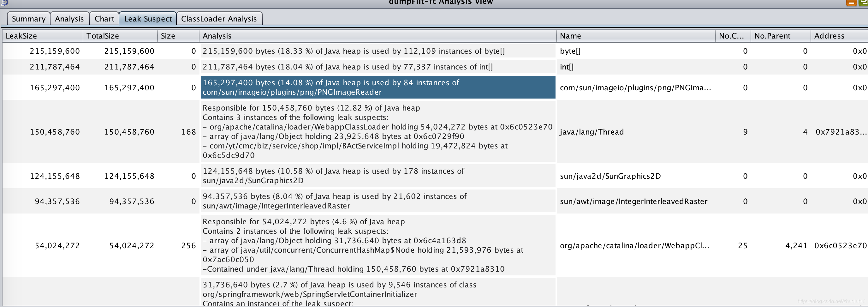Select the byte[] name cell
Viewport: 868px width, 307px height.
pos(636,51)
